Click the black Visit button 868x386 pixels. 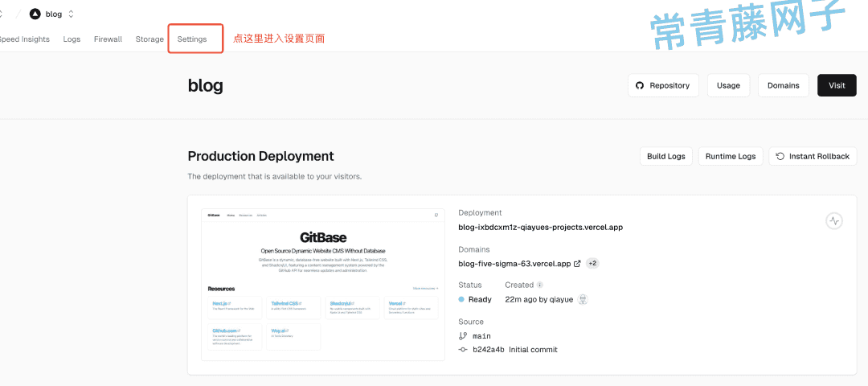(x=837, y=85)
